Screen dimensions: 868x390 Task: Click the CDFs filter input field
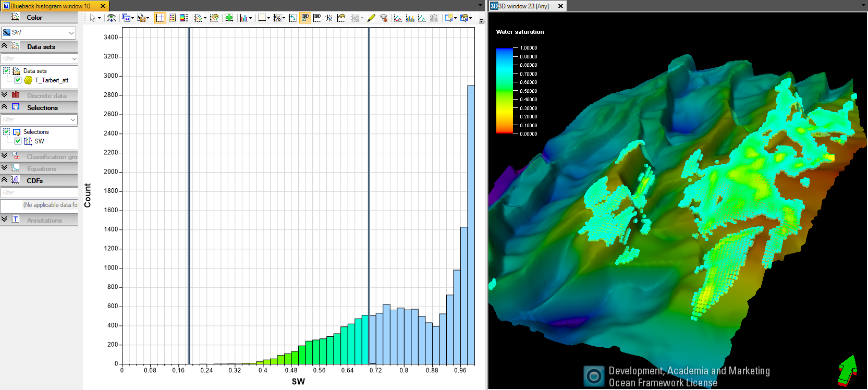(39, 192)
